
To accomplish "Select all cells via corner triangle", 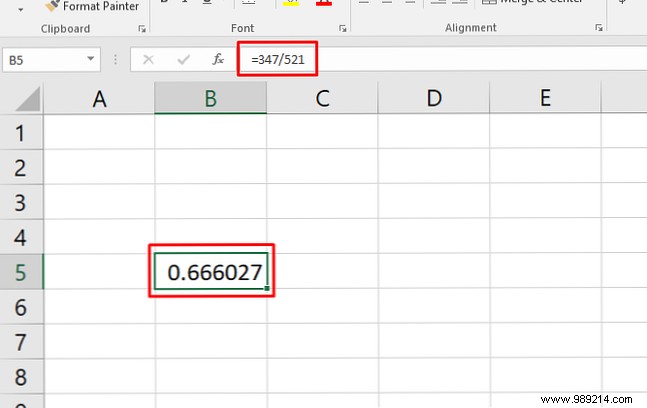I will 28,99.
